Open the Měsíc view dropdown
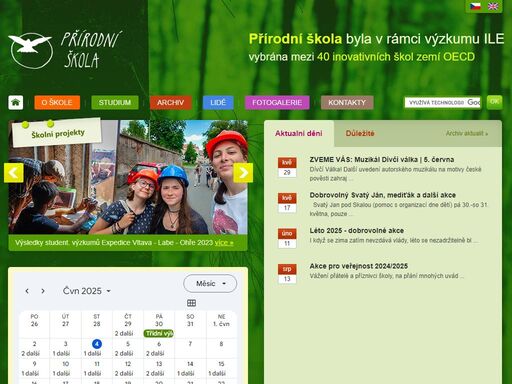The height and width of the screenshot is (384, 512). [x=210, y=284]
